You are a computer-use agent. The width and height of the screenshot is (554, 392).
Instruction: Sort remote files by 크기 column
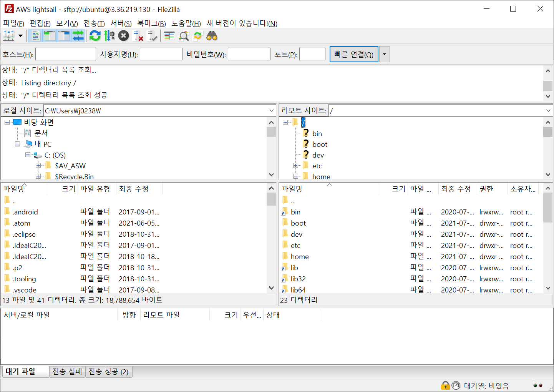[x=393, y=189]
